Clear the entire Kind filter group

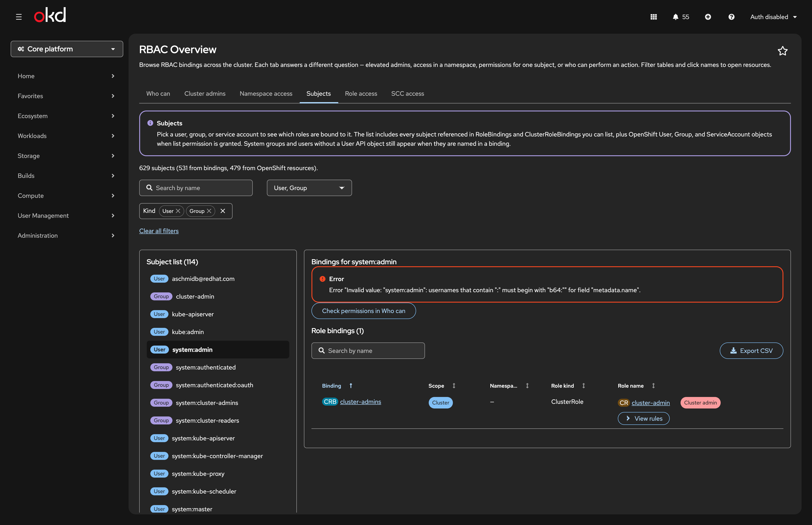pos(223,211)
